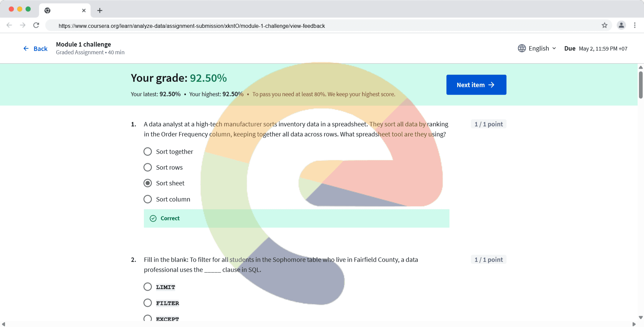
Task: Click the globe language icon
Action: pos(522,48)
